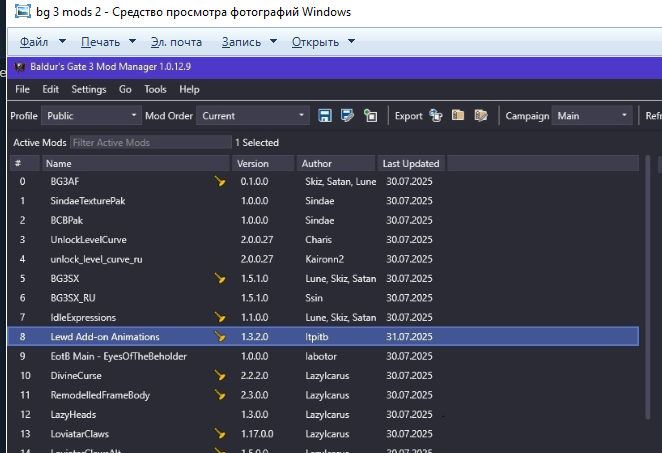
Task: Select the EotB Main - EyesOfTheBeholder row
Action: click(323, 356)
